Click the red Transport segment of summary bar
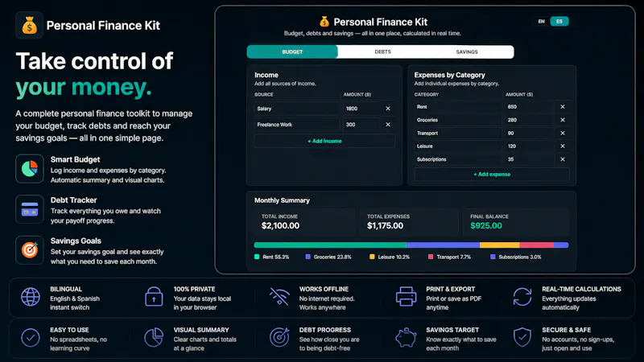644x362 pixels. (x=536, y=245)
